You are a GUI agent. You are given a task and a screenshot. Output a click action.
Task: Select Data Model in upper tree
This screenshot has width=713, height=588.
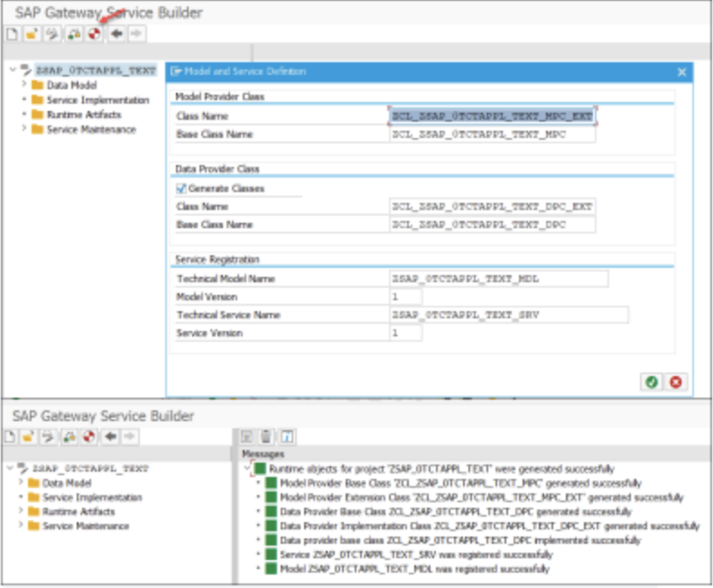pyautogui.click(x=72, y=85)
